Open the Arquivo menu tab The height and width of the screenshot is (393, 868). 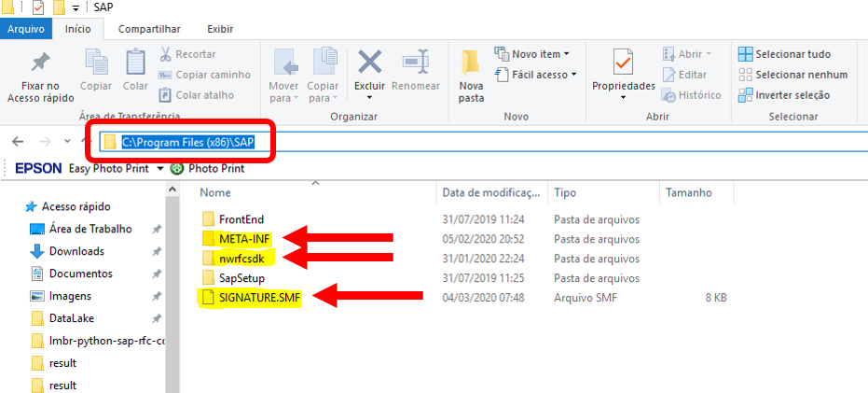pyautogui.click(x=26, y=29)
